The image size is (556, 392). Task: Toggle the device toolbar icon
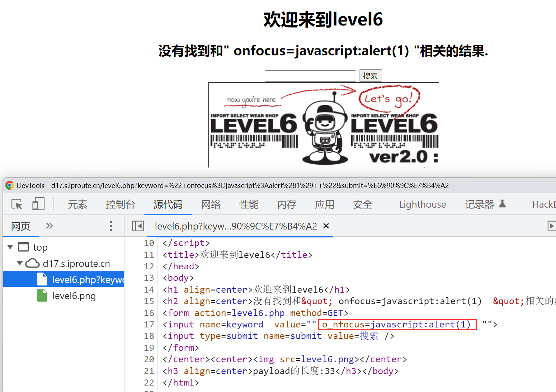38,204
